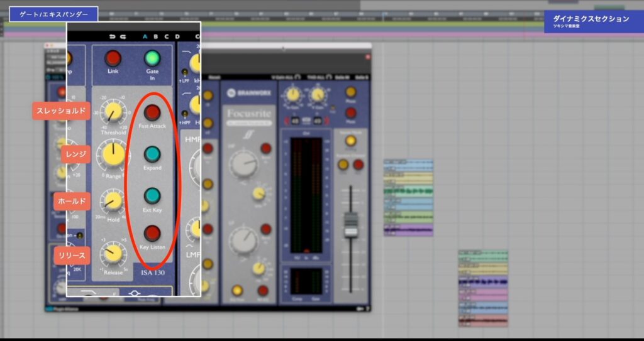Flip the LPF switch
The image size is (644, 341).
tap(186, 73)
